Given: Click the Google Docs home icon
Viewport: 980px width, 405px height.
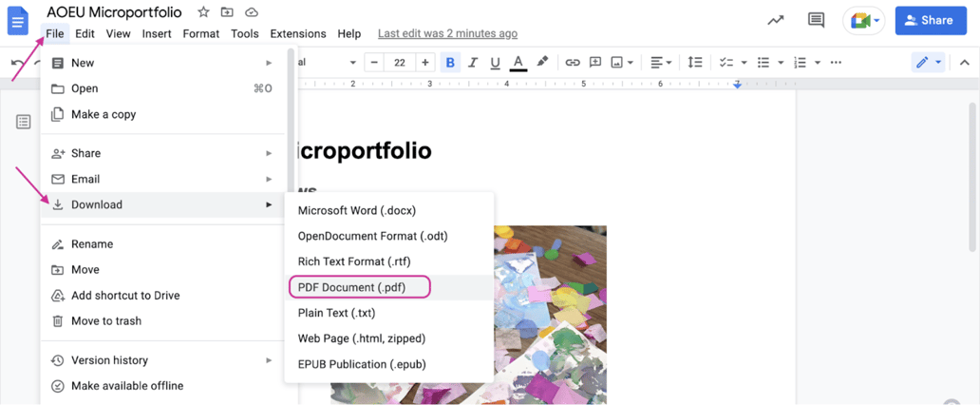Looking at the screenshot, I should (x=19, y=21).
